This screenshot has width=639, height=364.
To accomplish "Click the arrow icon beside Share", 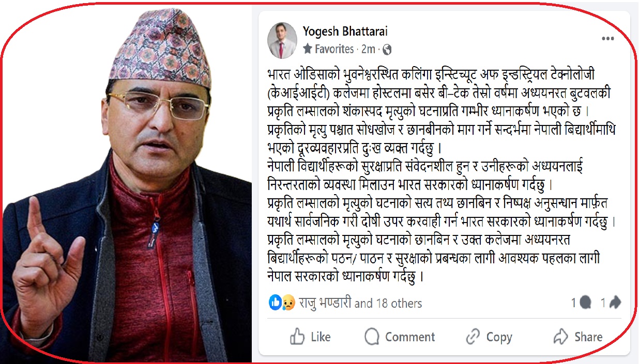I will 561,337.
